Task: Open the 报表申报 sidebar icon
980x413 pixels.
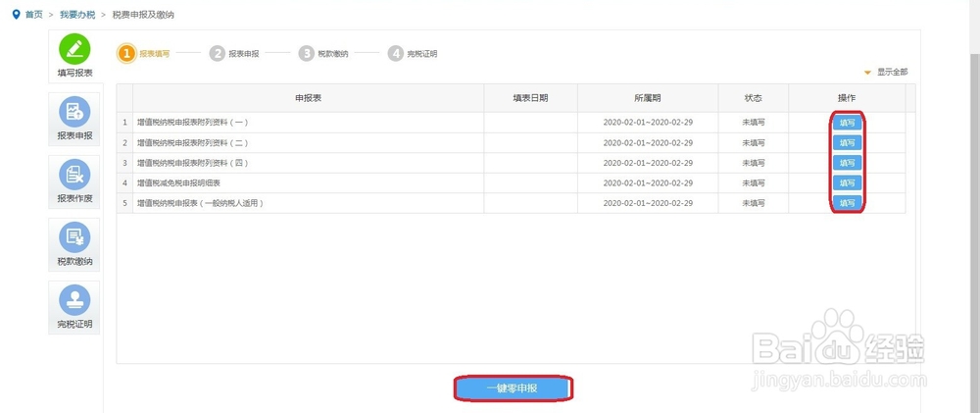Action: tap(74, 113)
